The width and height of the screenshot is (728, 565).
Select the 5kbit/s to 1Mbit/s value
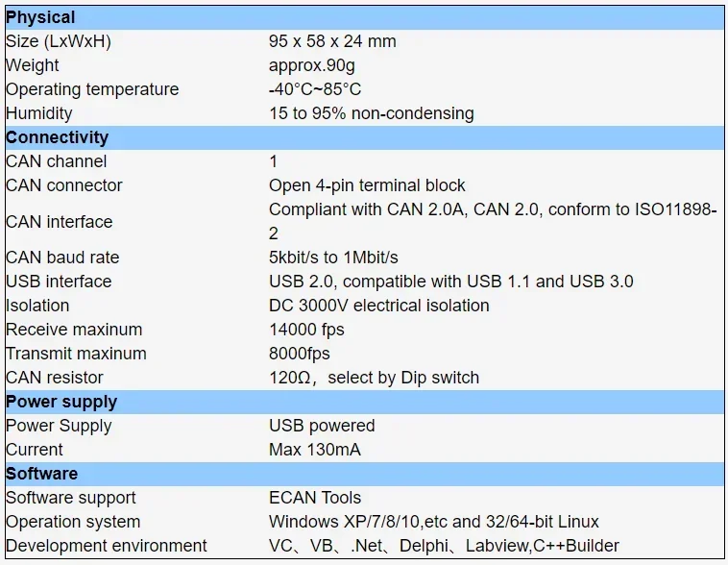tap(333, 258)
